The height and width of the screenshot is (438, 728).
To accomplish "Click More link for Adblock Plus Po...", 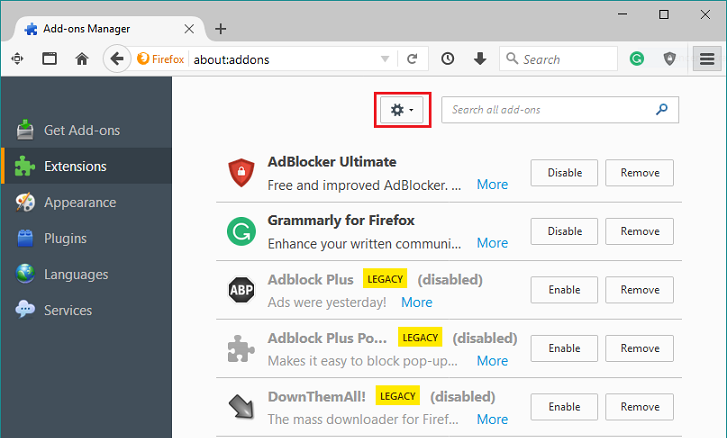I will point(492,361).
